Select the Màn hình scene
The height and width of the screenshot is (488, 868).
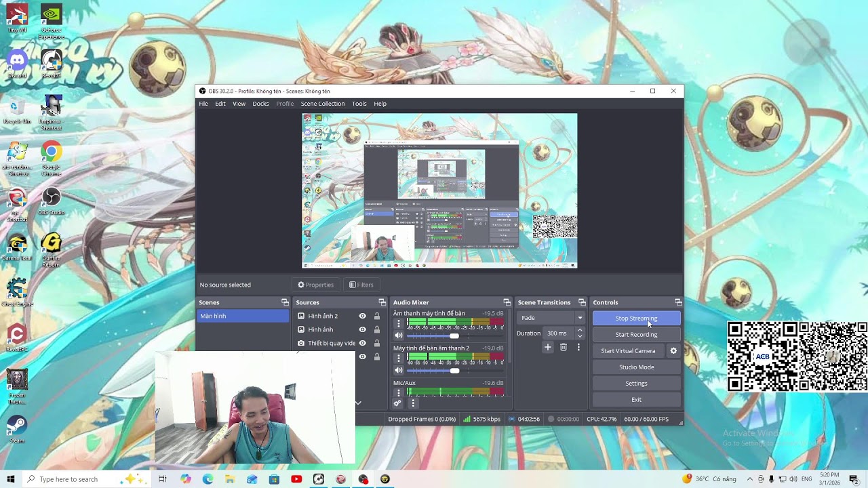[243, 316]
